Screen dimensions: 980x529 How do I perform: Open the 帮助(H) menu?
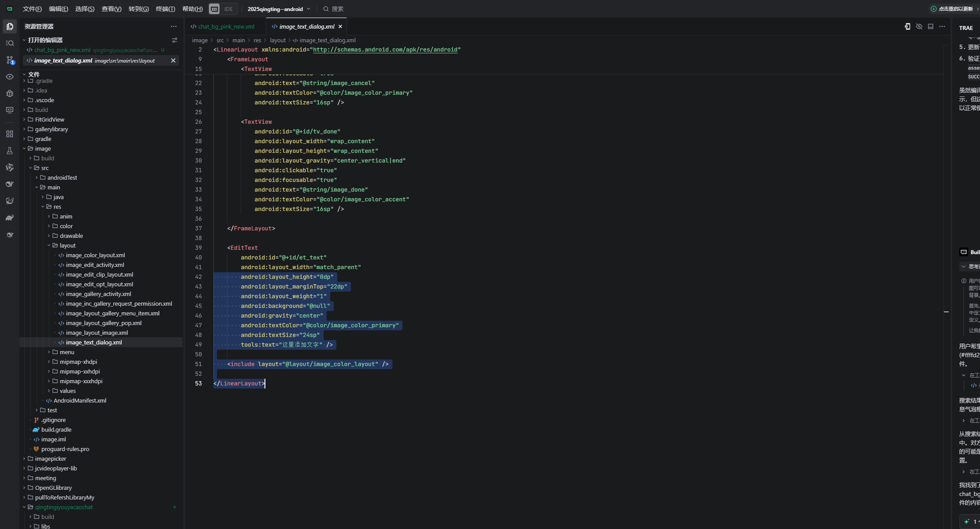[x=193, y=9]
